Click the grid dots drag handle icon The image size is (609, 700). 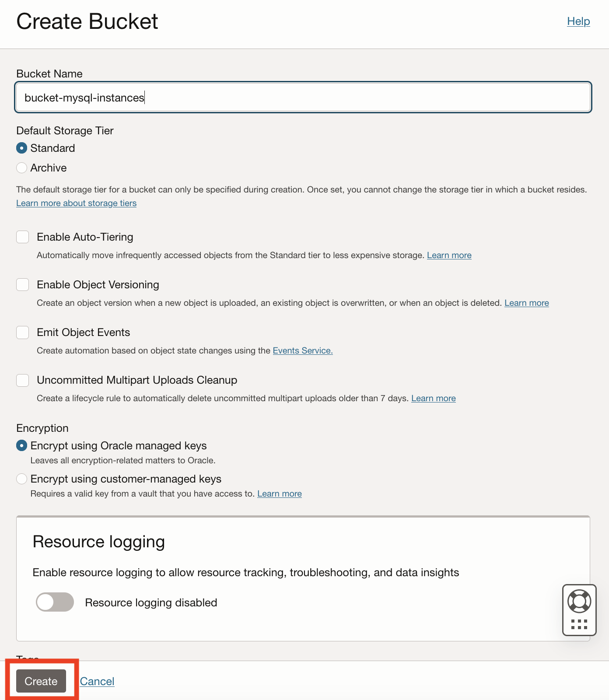pyautogui.click(x=579, y=624)
